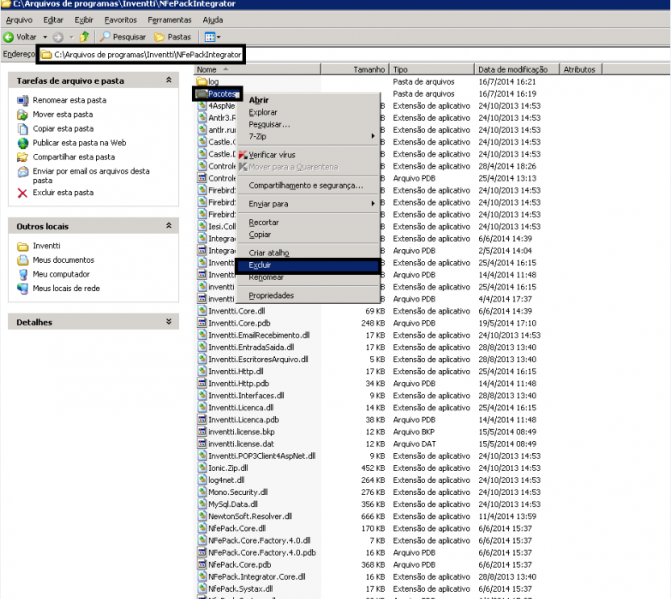This screenshot has height=599, width=671.
Task: Toggle the Pastas folders pane
Action: coord(172,37)
